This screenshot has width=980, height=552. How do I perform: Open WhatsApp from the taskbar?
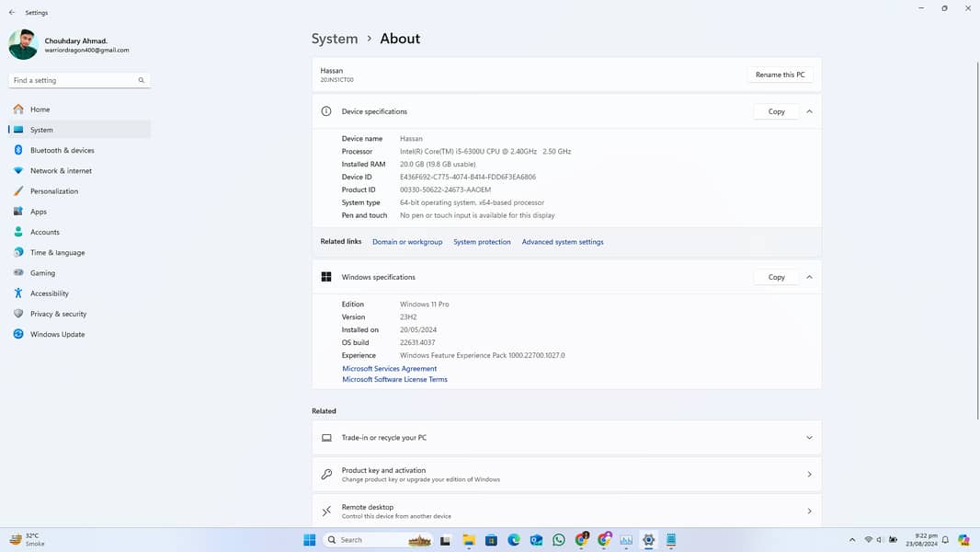(559, 540)
